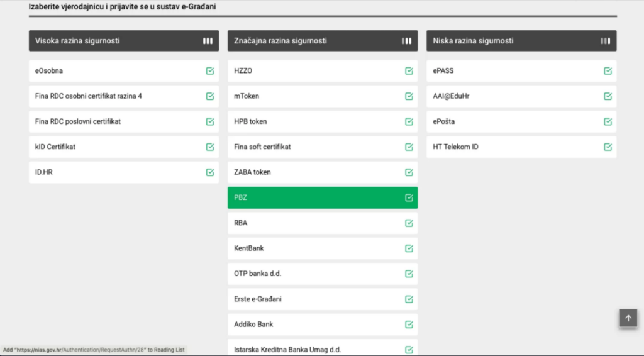Click the checkmark icon next to ID.HR
The height and width of the screenshot is (356, 644).
point(210,172)
